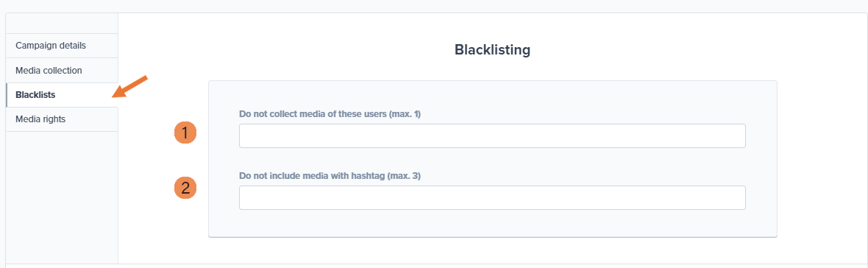This screenshot has width=868, height=268.
Task: Click the orange arrow pointing at Blacklists
Action: click(x=130, y=86)
